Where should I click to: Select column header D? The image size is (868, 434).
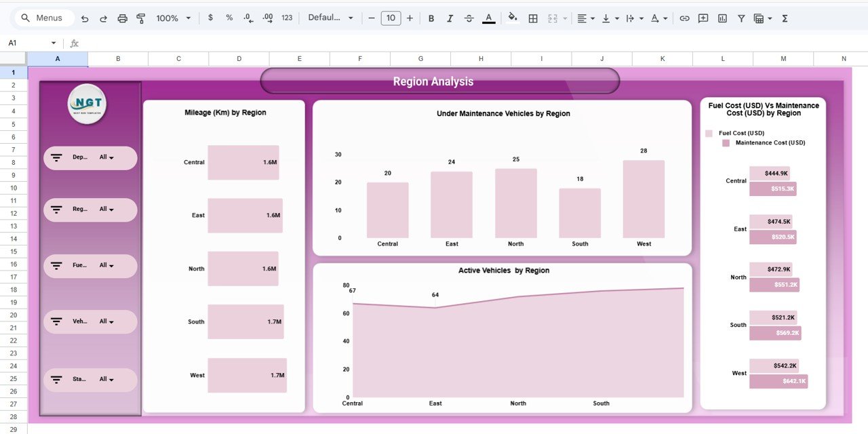click(x=239, y=58)
